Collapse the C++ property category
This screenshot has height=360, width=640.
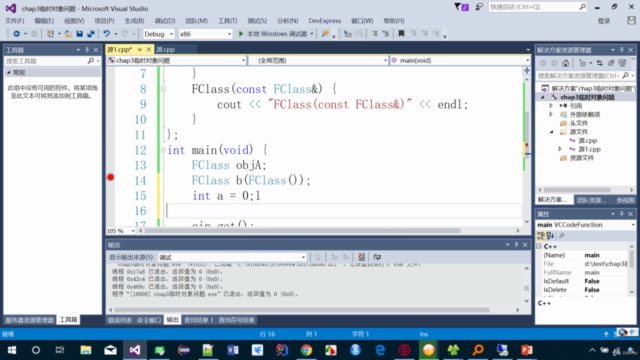click(x=539, y=247)
